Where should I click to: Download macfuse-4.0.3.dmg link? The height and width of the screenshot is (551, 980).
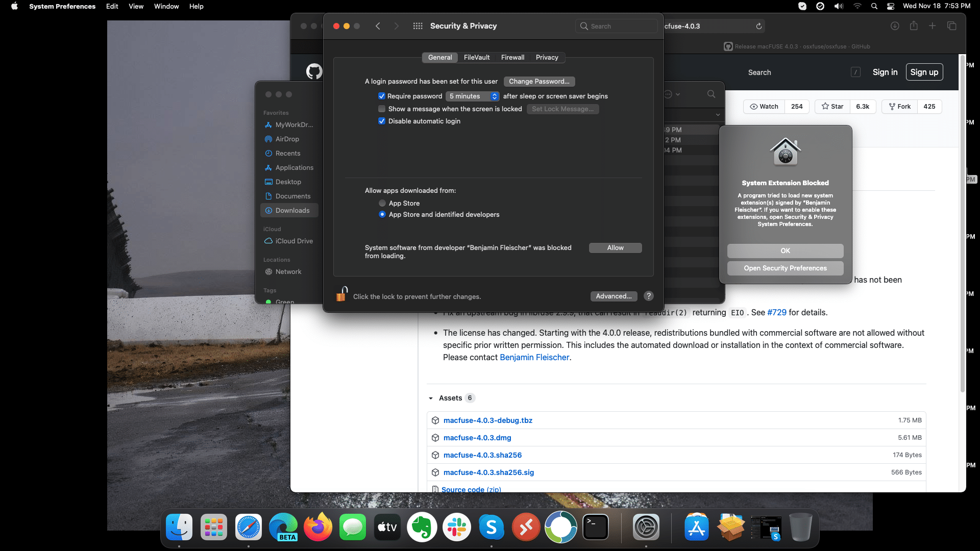pyautogui.click(x=477, y=438)
